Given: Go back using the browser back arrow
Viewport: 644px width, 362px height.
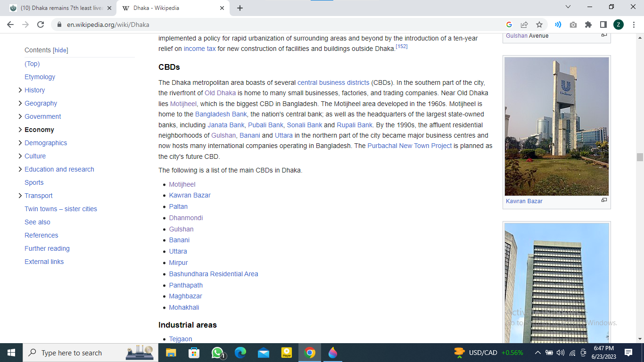Looking at the screenshot, I should (10, 25).
